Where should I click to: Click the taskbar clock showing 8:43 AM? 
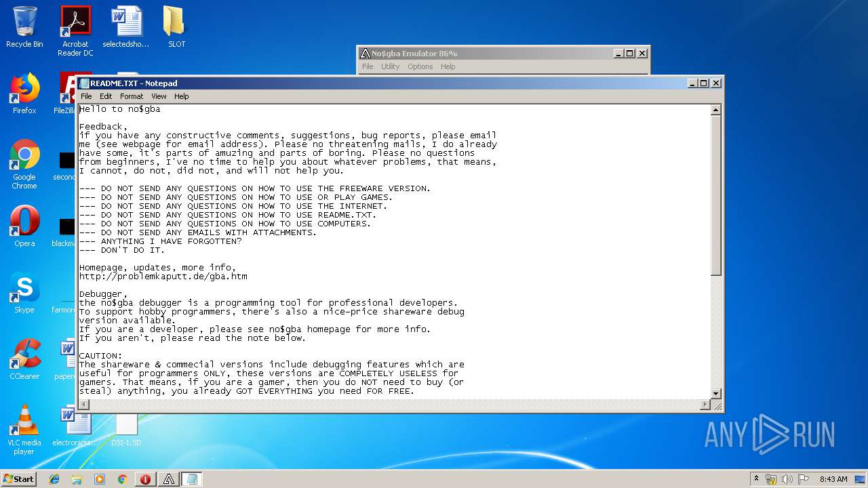pyautogui.click(x=833, y=479)
